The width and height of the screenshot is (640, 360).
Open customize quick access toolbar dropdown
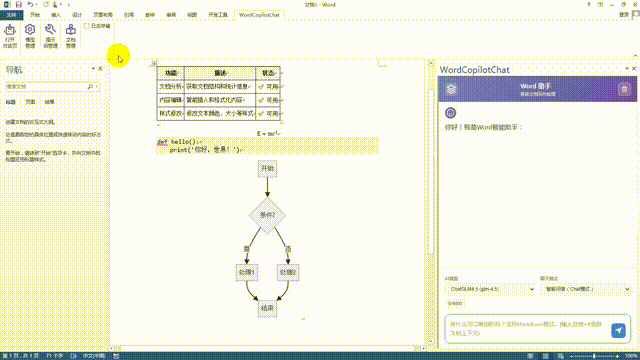(69, 4)
